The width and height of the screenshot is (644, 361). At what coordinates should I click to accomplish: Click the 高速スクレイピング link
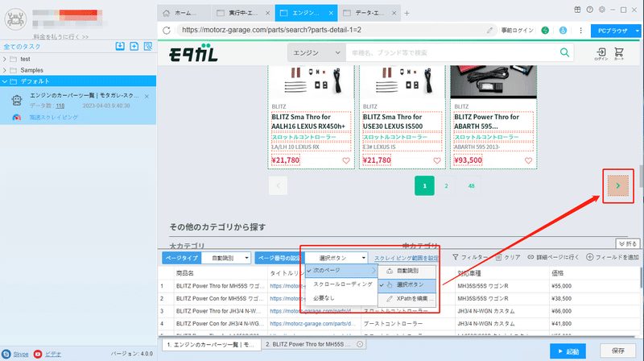(x=53, y=118)
